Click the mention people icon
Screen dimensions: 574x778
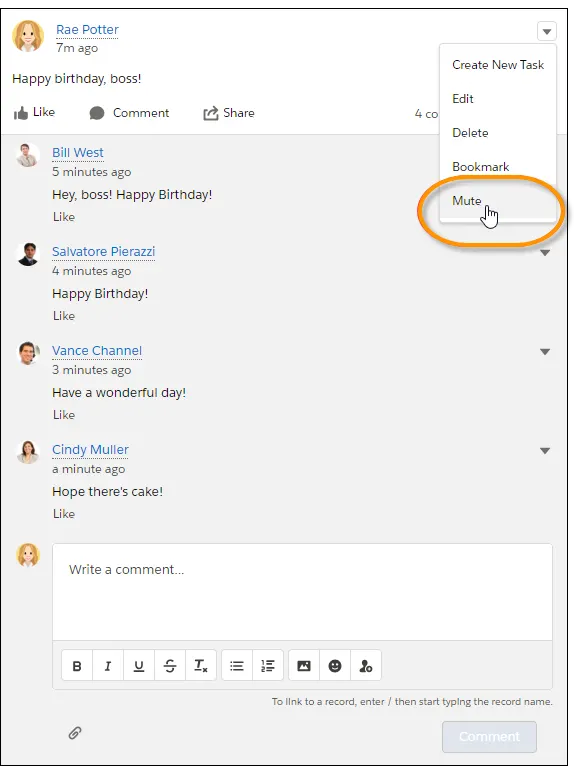(x=366, y=665)
